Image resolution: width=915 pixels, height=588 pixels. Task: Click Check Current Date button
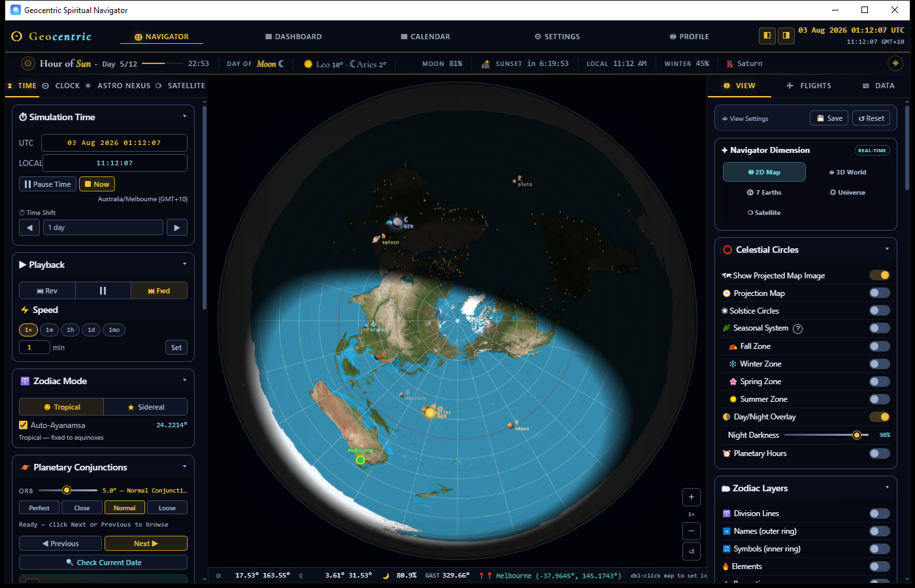pyautogui.click(x=103, y=563)
